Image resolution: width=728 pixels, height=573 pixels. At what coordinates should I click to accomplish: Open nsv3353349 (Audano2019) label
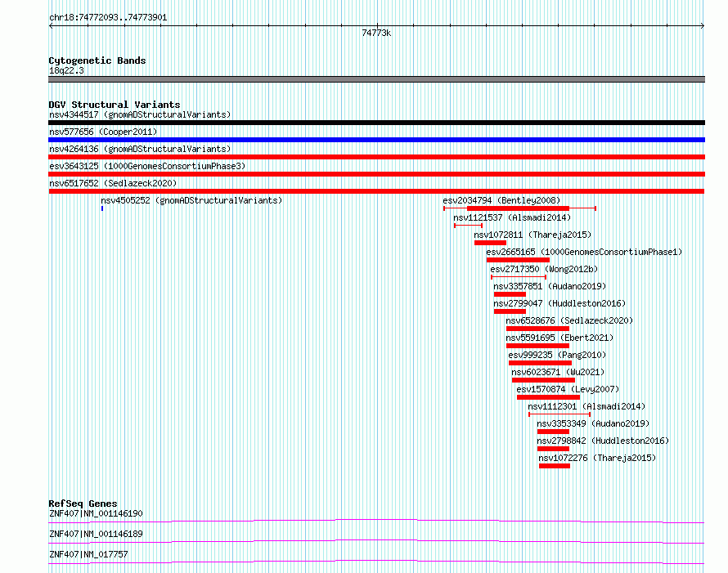point(593,423)
